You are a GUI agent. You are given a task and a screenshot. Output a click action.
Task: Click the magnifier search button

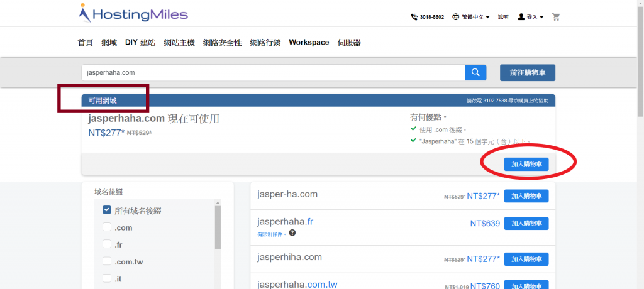point(475,73)
